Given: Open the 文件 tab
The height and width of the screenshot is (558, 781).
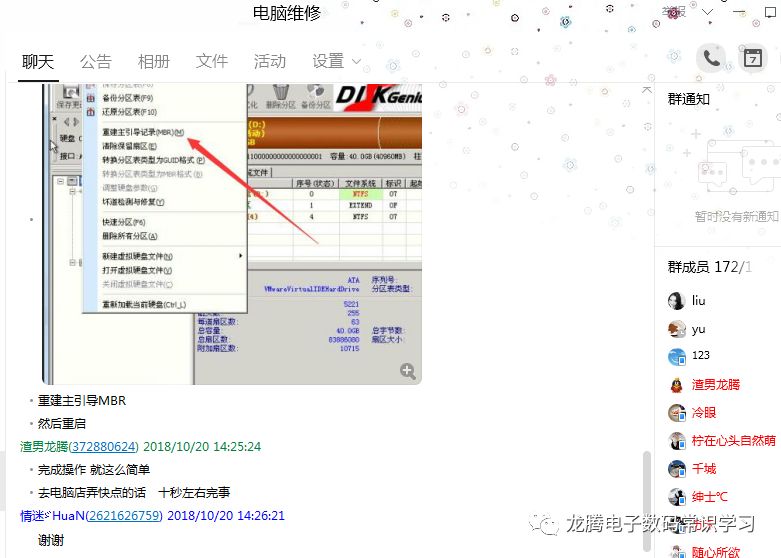Looking at the screenshot, I should click(x=212, y=62).
